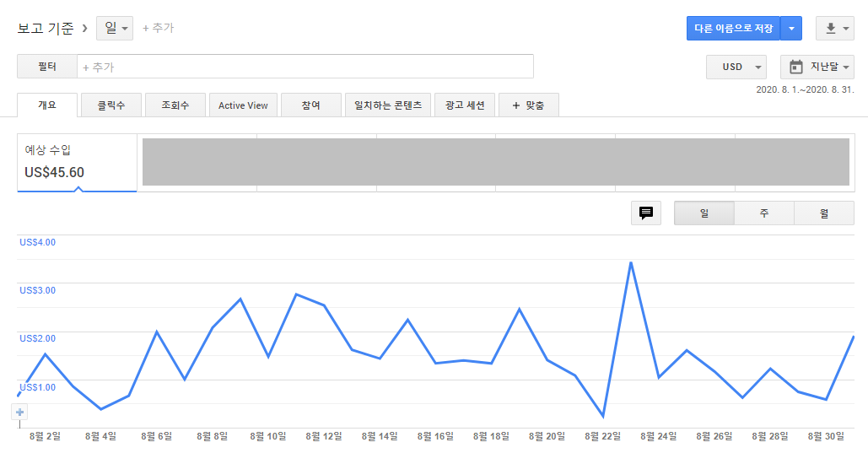Select the 월 chart granularity toggle
This screenshot has height=453, width=868.
824,213
